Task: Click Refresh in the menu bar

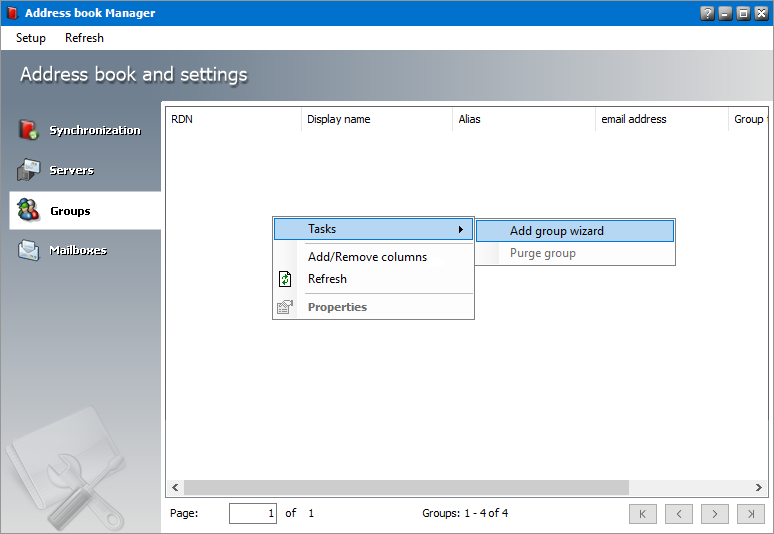Action: [84, 38]
